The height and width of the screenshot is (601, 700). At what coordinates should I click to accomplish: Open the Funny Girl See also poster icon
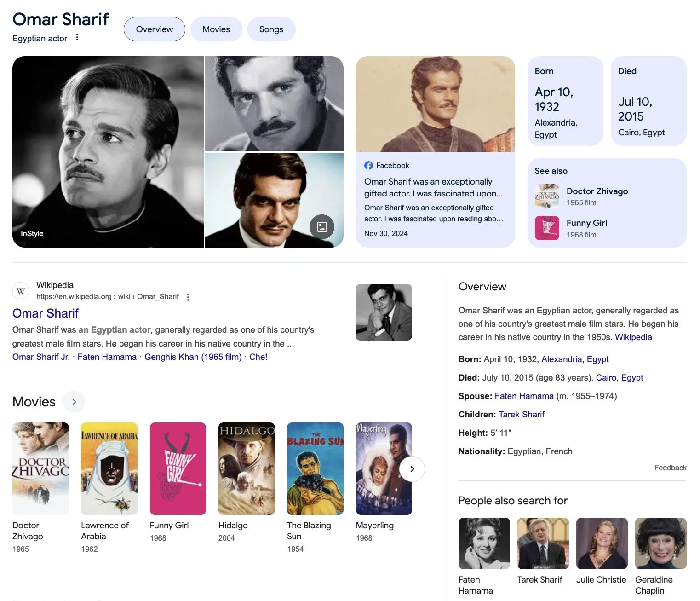click(x=547, y=228)
